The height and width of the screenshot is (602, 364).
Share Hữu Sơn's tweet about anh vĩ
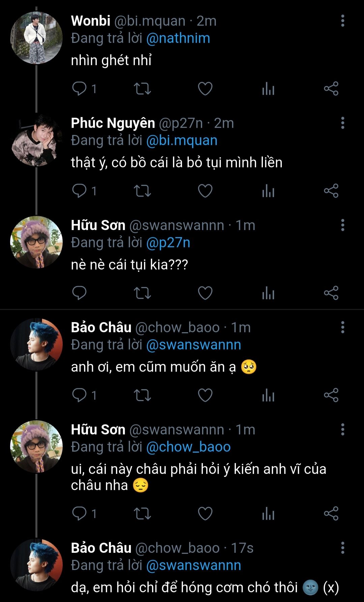tap(331, 514)
